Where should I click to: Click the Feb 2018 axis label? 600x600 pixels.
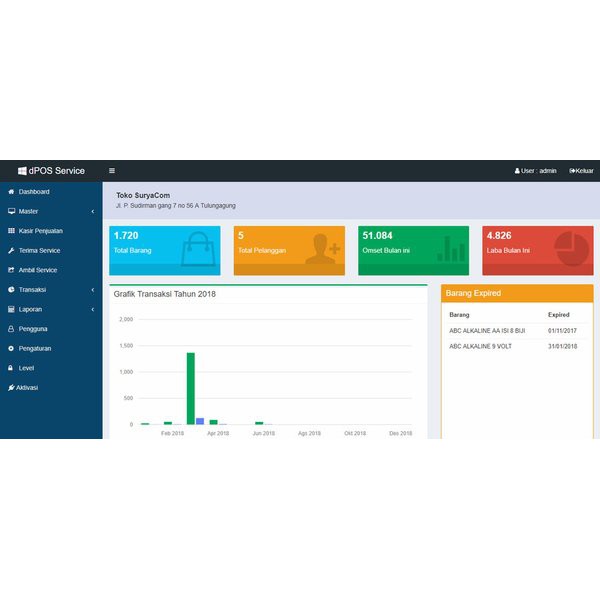point(172,433)
